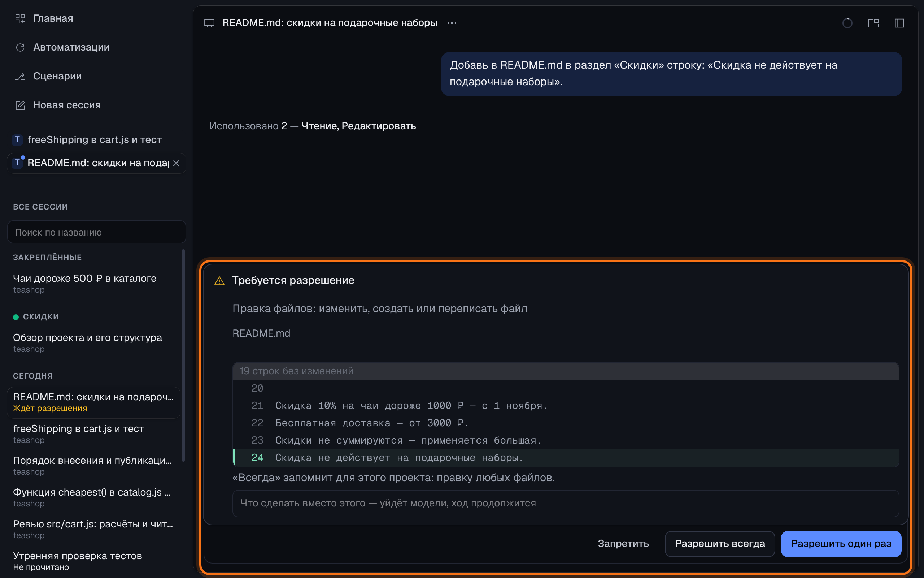Click the warning triangle permission icon
This screenshot has width=924, height=578.
(x=219, y=281)
